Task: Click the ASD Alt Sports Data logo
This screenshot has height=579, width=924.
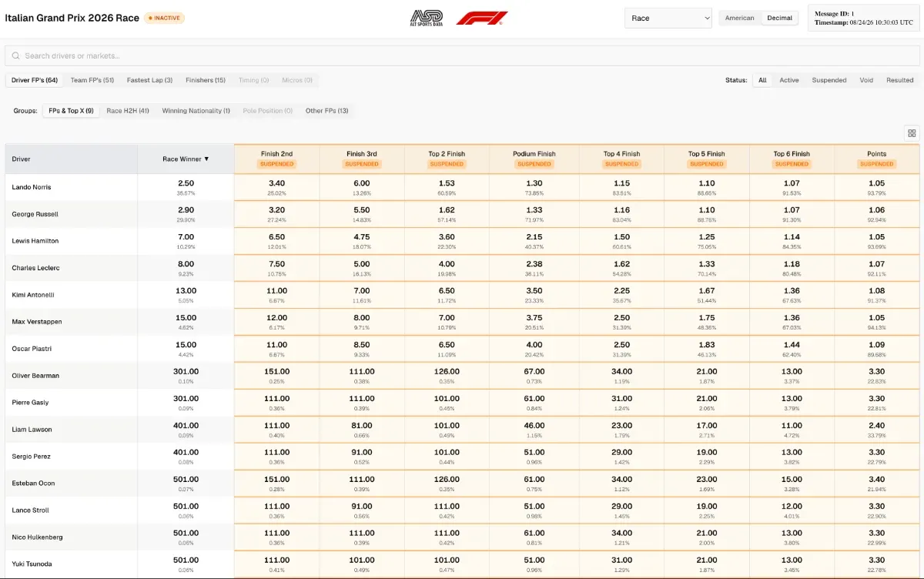Action: coord(427,18)
